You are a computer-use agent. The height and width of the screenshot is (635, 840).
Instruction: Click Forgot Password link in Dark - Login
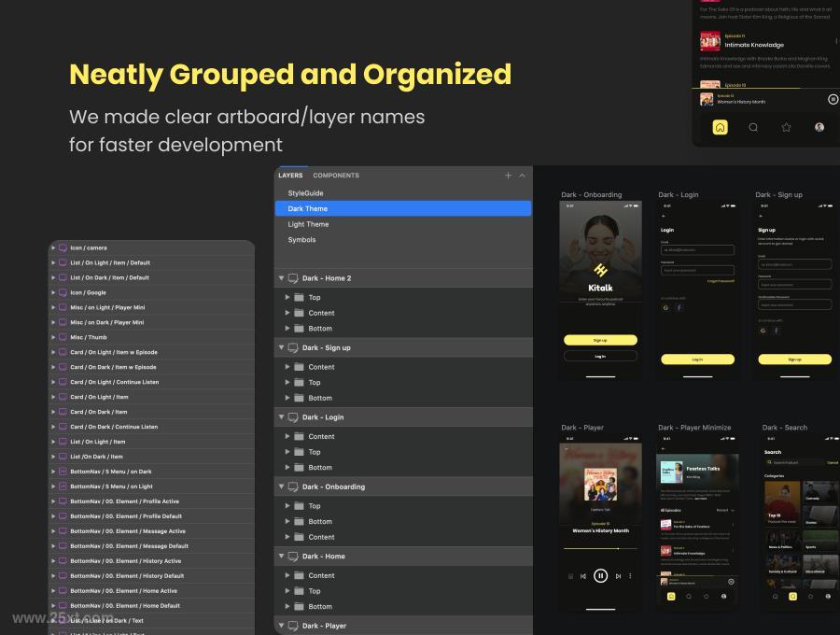click(x=721, y=281)
